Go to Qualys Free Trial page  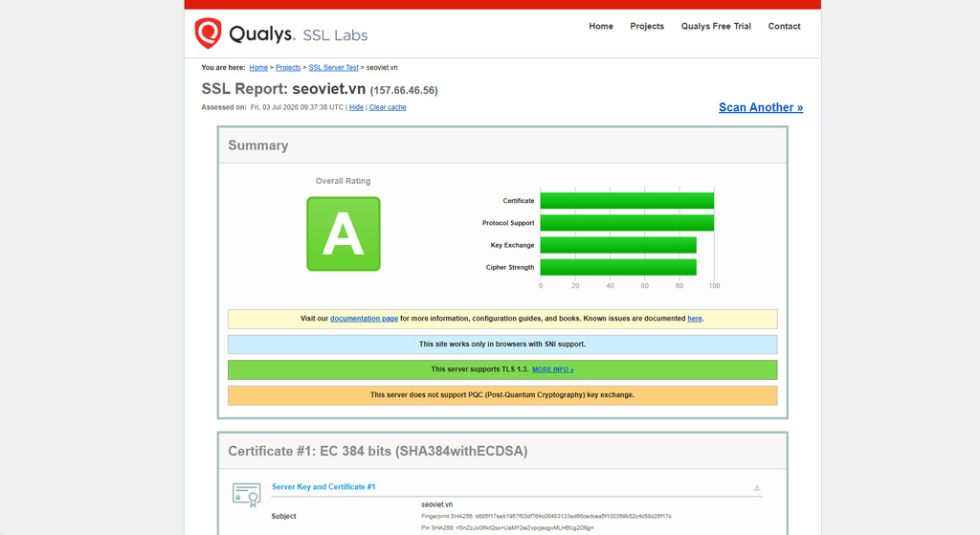click(716, 26)
